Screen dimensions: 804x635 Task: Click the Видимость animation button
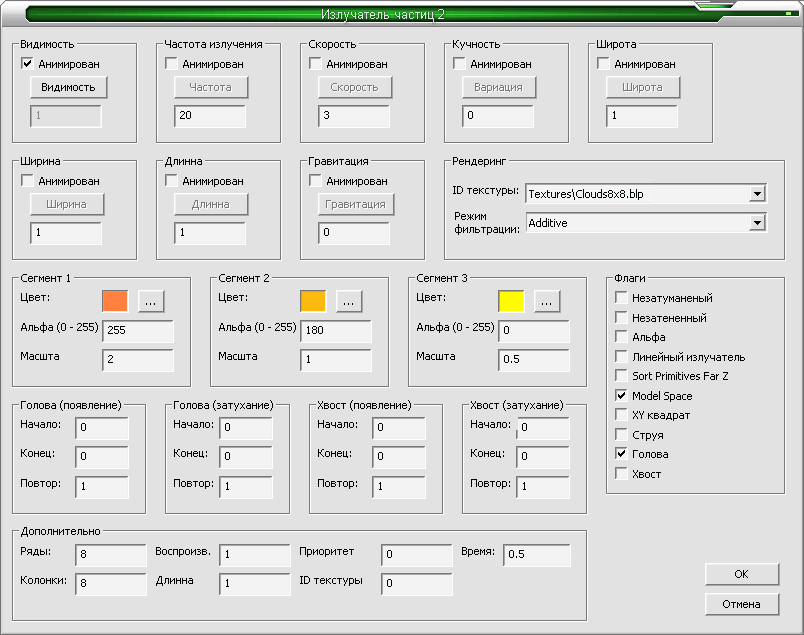pos(68,87)
